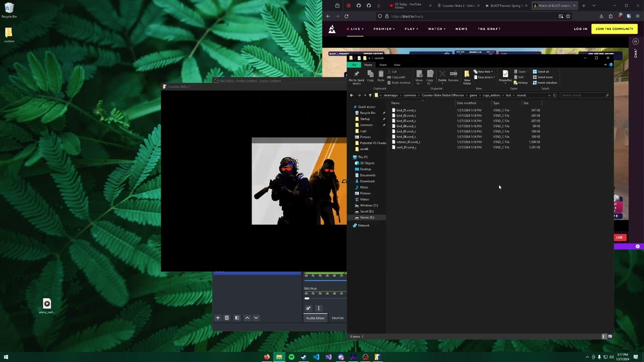This screenshot has width=644, height=362.
Task: Sort files by Size column header
Action: coord(531,103)
